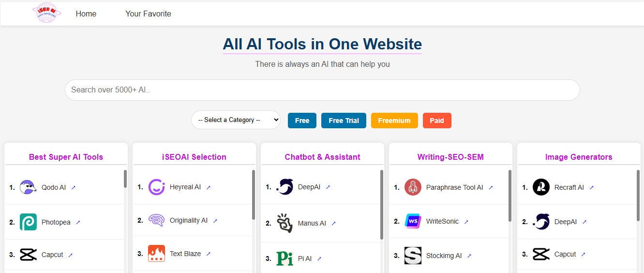Focus the Search over 5000+ AI field

pos(322,90)
